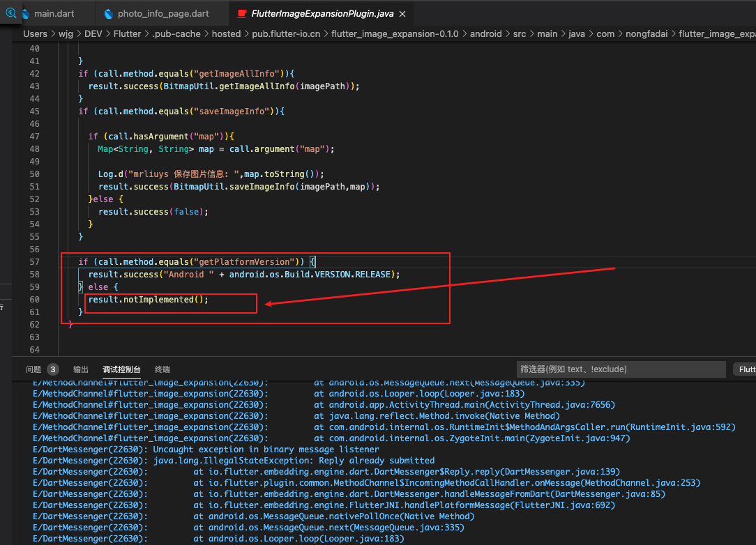
Task: Open the debug session selector beside the filter box
Action: [748, 369]
